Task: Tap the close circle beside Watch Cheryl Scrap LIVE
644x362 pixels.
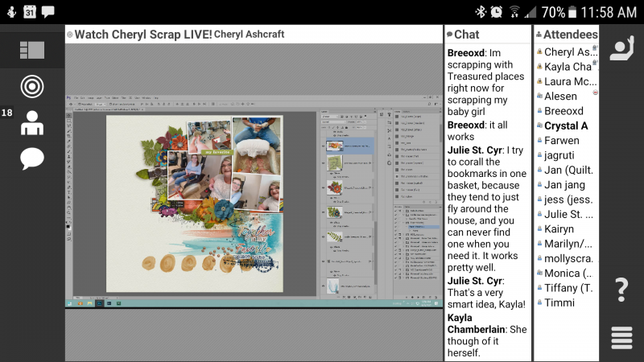Action: pos(70,35)
